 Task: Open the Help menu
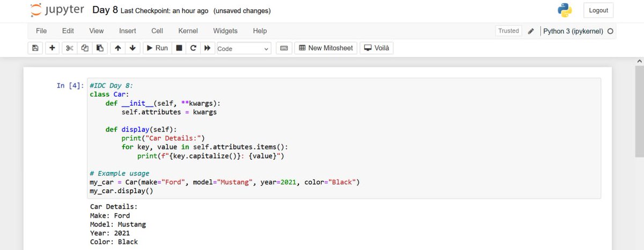coord(260,31)
